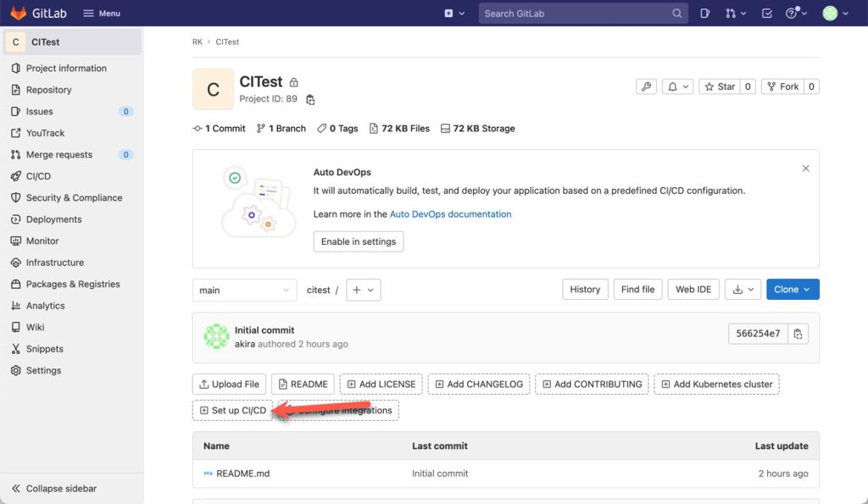Click the fork count 0

point(811,86)
